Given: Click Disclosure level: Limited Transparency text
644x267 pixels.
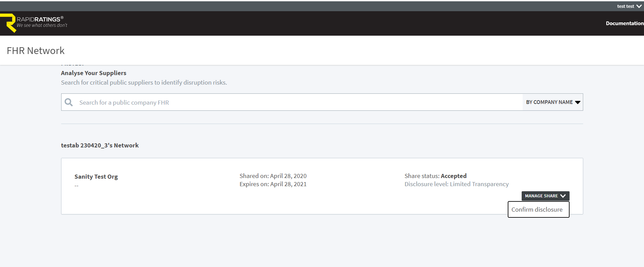Looking at the screenshot, I should pos(456,184).
